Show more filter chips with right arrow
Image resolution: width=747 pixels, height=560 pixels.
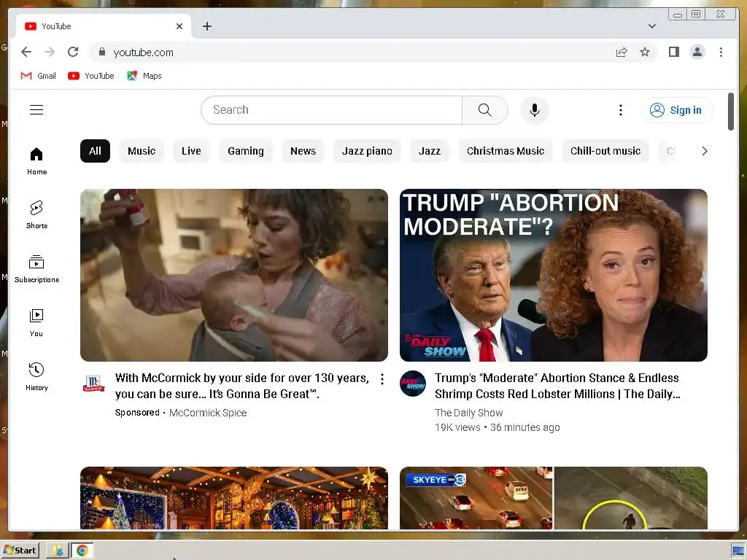(704, 151)
